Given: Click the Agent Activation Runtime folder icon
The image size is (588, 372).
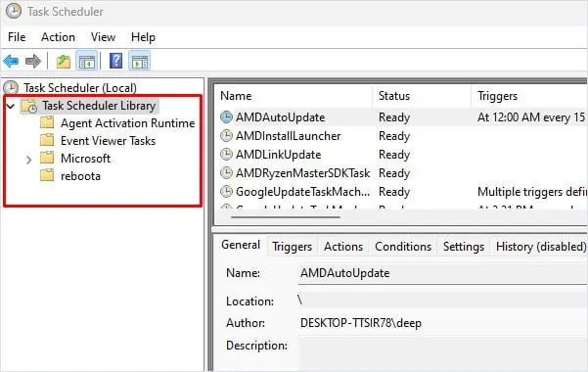Looking at the screenshot, I should pyautogui.click(x=47, y=122).
